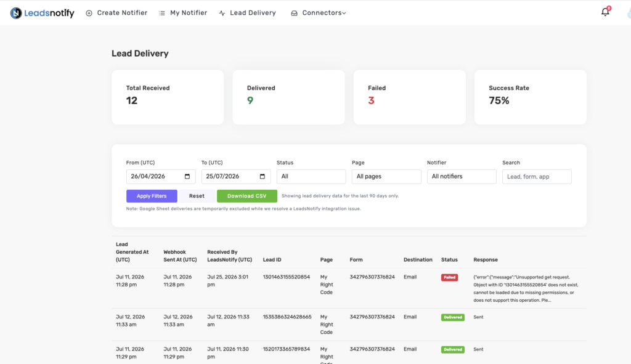Click Received By LeadsNotify (UTC) header
Viewport: 631px width, 364px height.
[230, 256]
